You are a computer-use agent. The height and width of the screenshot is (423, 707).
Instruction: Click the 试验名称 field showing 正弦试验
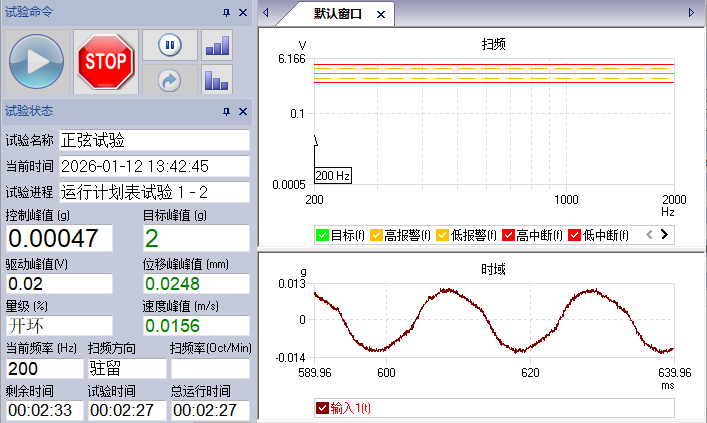153,139
